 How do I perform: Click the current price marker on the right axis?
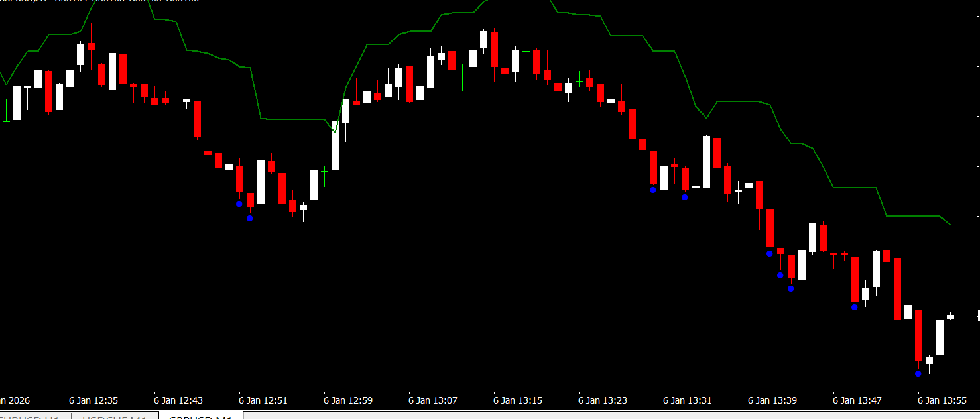977,315
